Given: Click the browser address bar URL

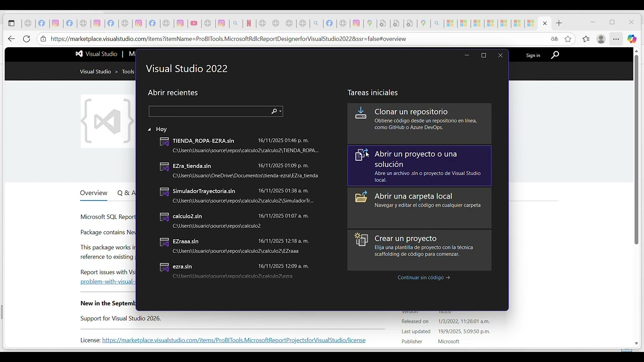Looking at the screenshot, I should pyautogui.click(x=228, y=39).
